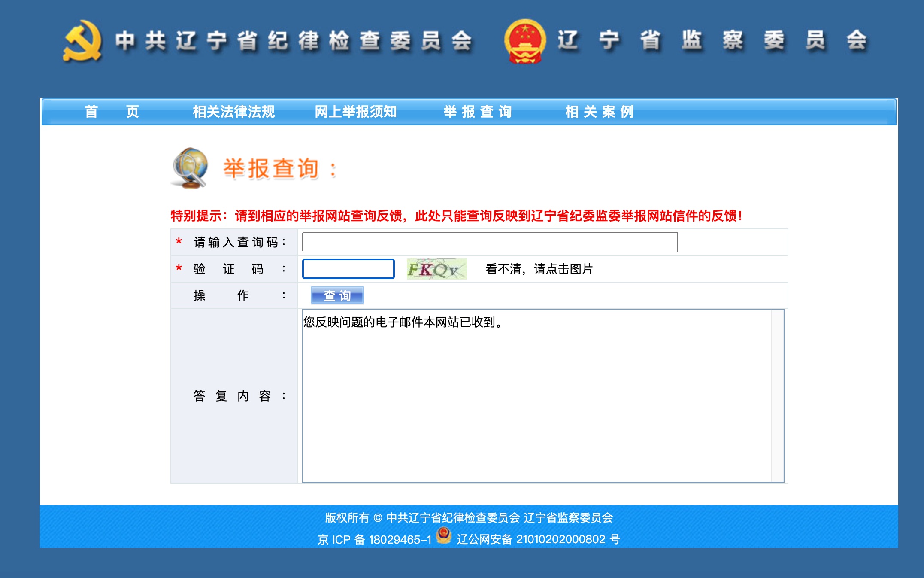Open the 首页 home menu item

112,112
